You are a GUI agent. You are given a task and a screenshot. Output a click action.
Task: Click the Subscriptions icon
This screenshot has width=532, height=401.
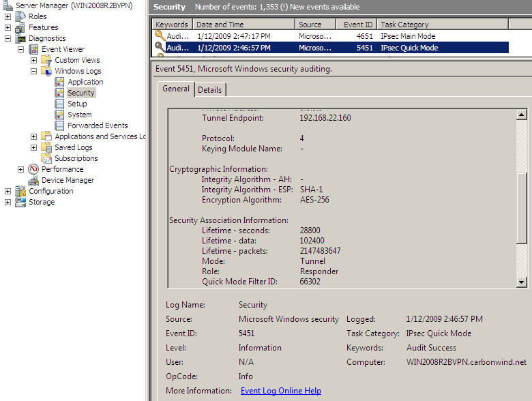point(46,158)
